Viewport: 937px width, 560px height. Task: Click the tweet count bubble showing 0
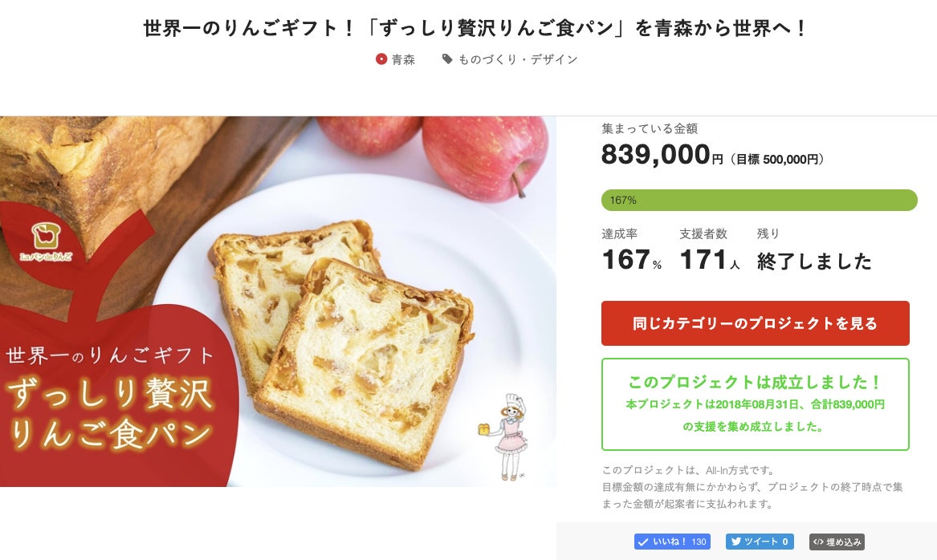[786, 542]
